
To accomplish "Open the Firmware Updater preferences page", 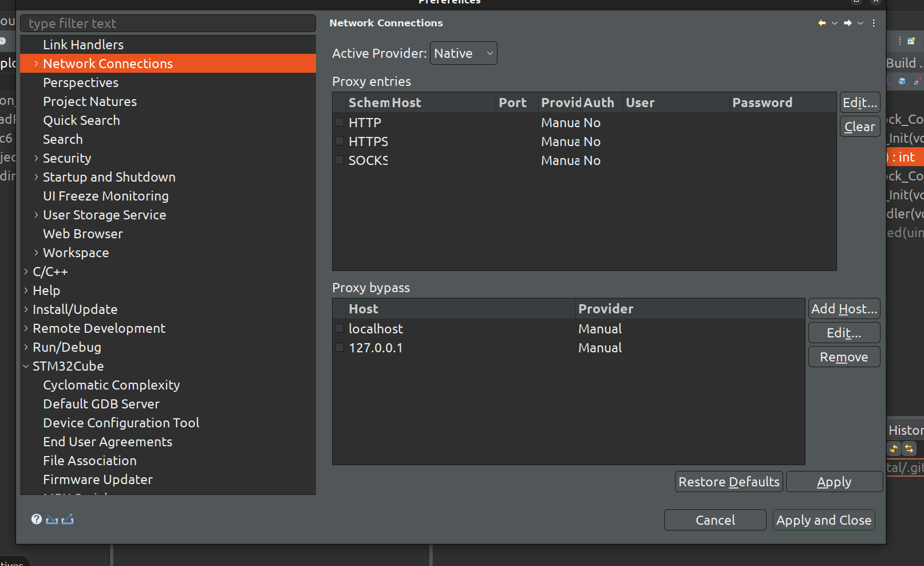I will click(97, 479).
